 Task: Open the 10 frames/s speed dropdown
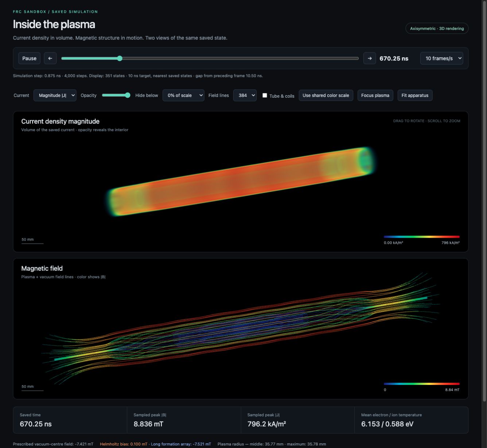[x=441, y=58]
